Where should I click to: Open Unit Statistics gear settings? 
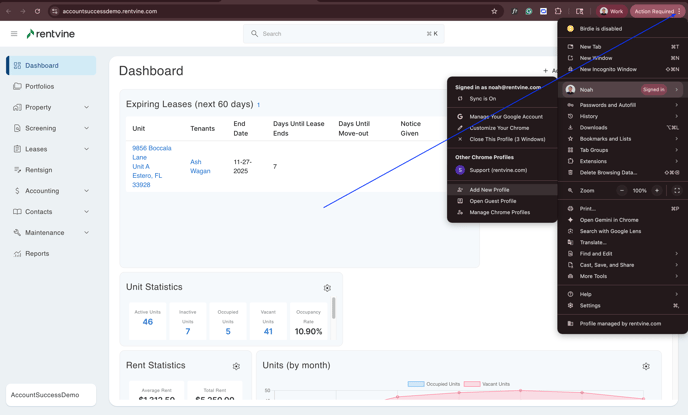[327, 288]
